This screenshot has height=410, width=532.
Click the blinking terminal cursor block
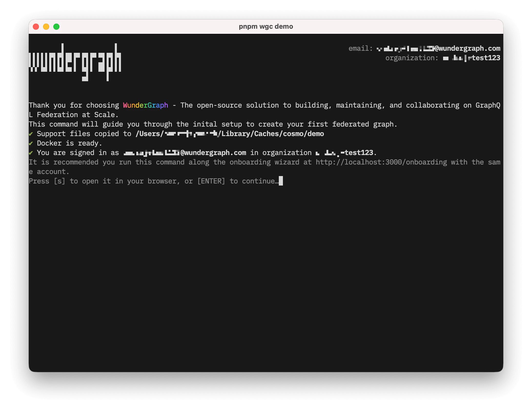tap(281, 181)
